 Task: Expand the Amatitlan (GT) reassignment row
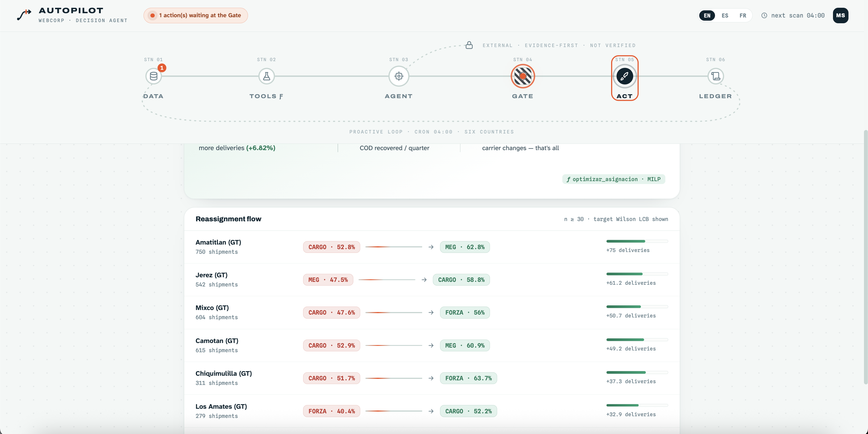click(x=432, y=247)
